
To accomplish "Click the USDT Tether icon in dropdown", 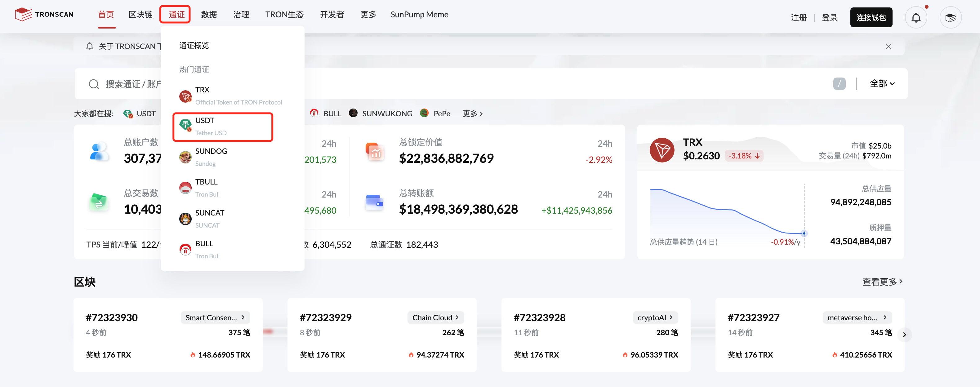I will pyautogui.click(x=185, y=125).
